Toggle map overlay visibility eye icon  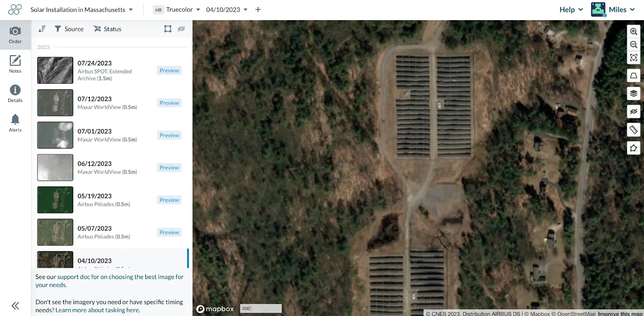pyautogui.click(x=634, y=112)
